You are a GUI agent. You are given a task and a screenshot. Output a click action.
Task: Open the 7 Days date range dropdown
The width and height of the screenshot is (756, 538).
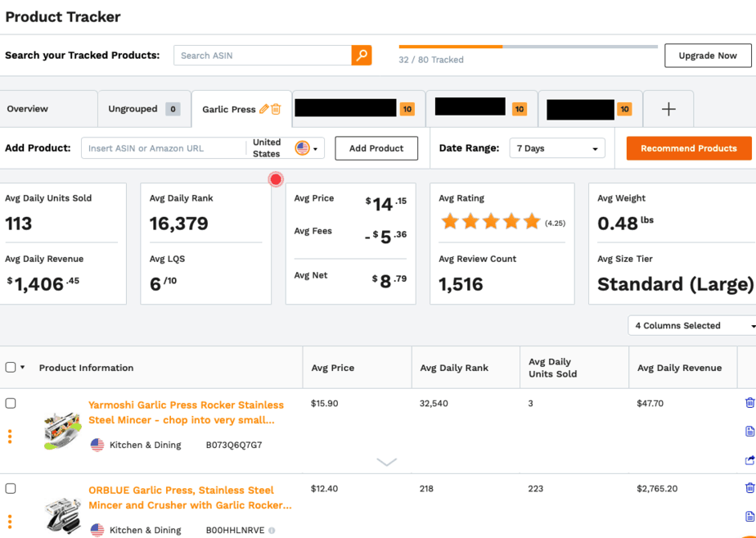[x=557, y=148]
